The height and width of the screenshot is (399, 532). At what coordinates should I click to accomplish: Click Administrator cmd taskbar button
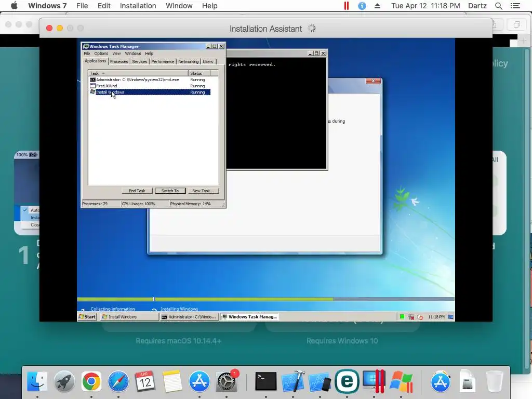tap(189, 317)
